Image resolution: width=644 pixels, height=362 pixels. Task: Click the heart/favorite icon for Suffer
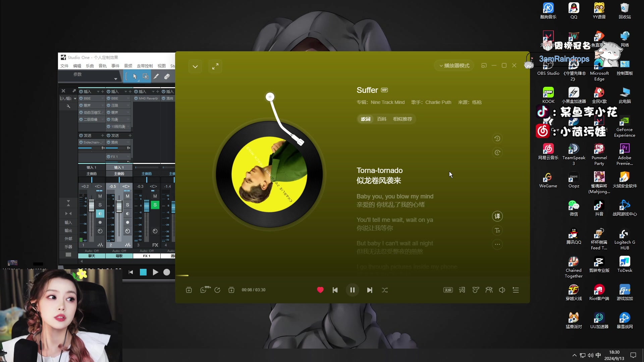[320, 290]
